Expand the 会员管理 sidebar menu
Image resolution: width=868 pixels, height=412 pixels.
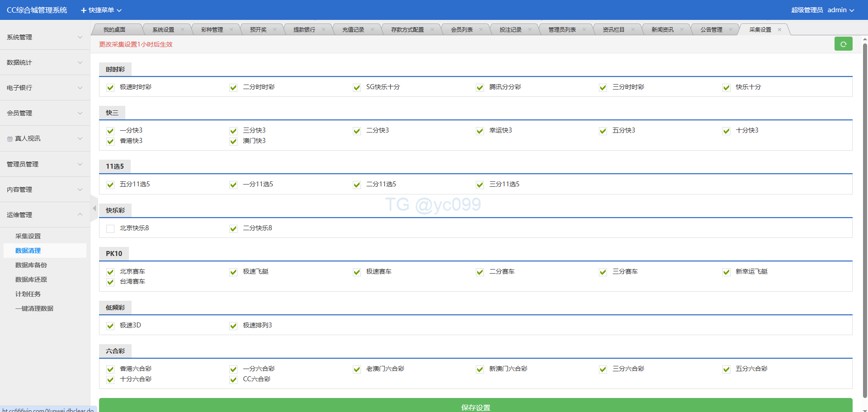(x=44, y=113)
